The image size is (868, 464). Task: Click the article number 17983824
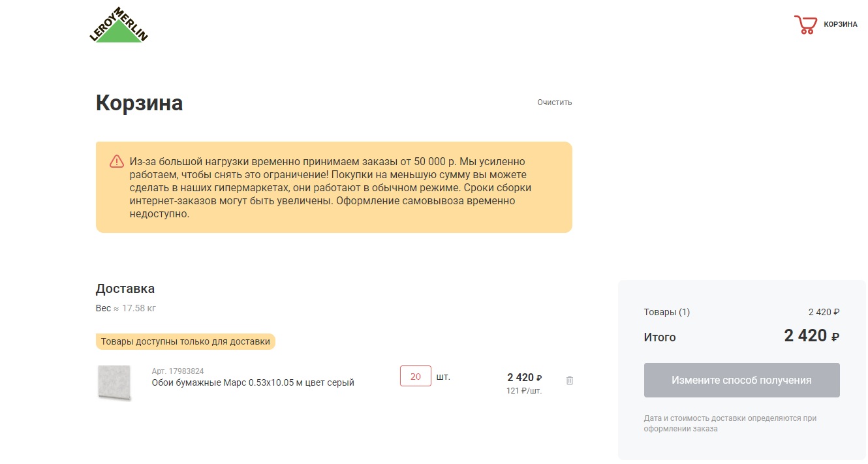(x=178, y=371)
